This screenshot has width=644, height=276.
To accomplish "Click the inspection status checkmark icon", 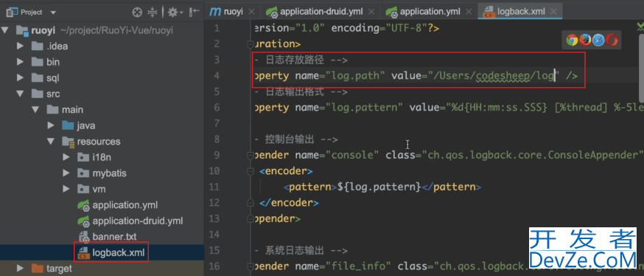I will [640, 27].
